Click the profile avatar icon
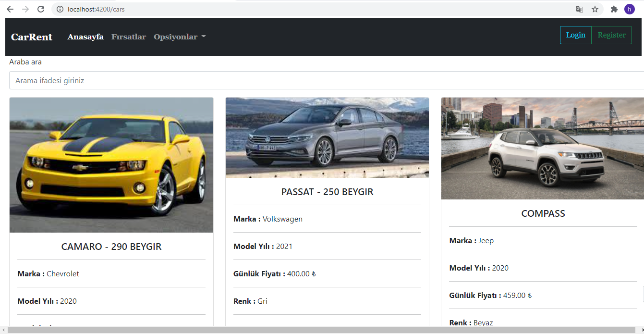The image size is (644, 334). click(x=629, y=9)
